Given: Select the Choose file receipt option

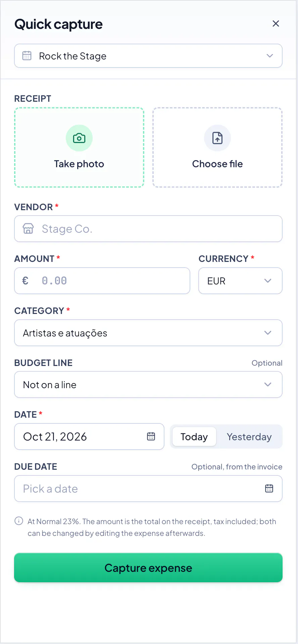Looking at the screenshot, I should [x=217, y=147].
